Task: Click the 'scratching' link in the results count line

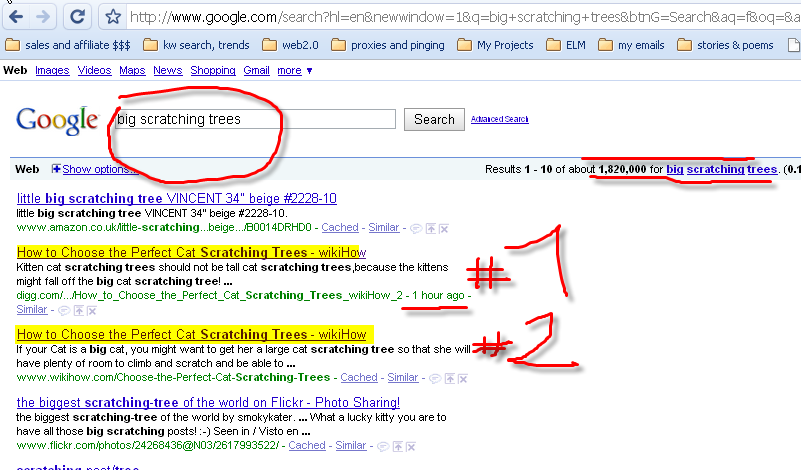Action: [716, 169]
